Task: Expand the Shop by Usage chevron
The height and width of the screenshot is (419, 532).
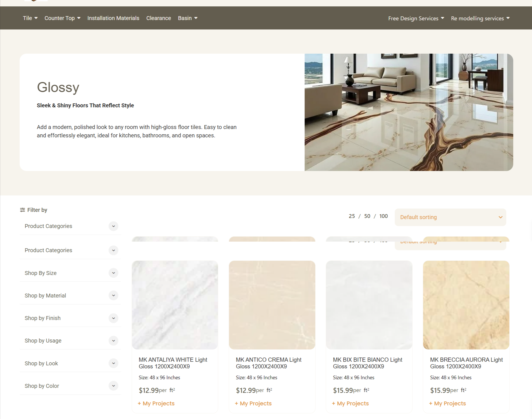Action: [113, 341]
